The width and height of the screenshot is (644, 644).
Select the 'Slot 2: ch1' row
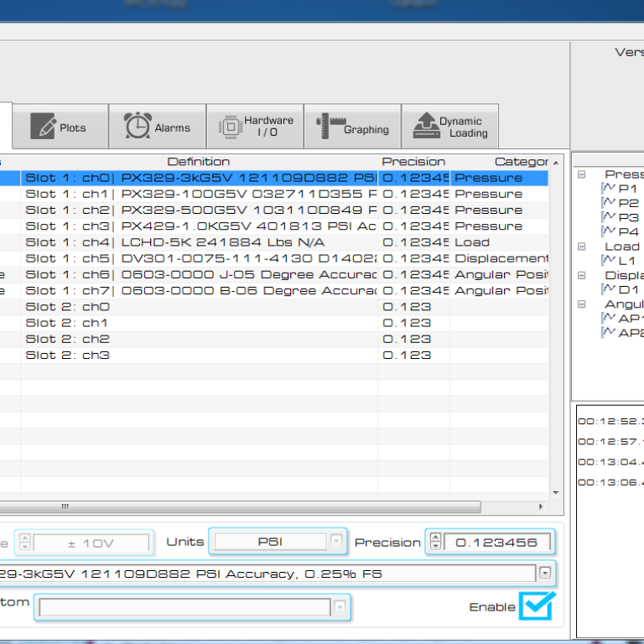click(274, 323)
